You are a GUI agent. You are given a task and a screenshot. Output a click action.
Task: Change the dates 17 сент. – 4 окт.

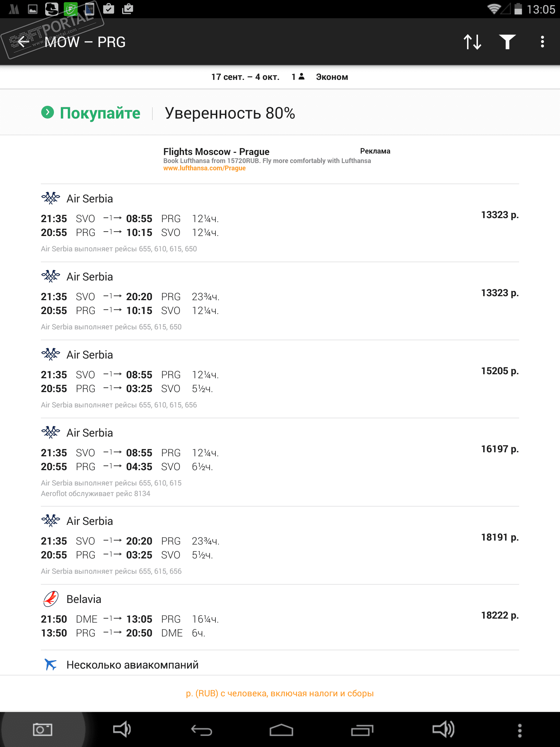(x=245, y=77)
